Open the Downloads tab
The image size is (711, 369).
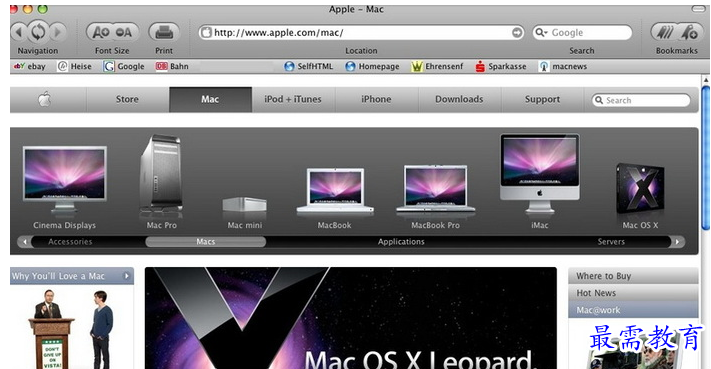[459, 99]
